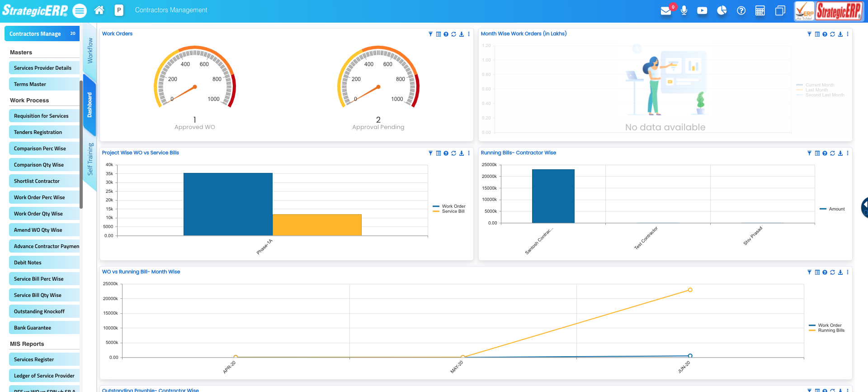Switch to the Dashboard side tab
Image resolution: width=868 pixels, height=392 pixels.
click(x=90, y=105)
